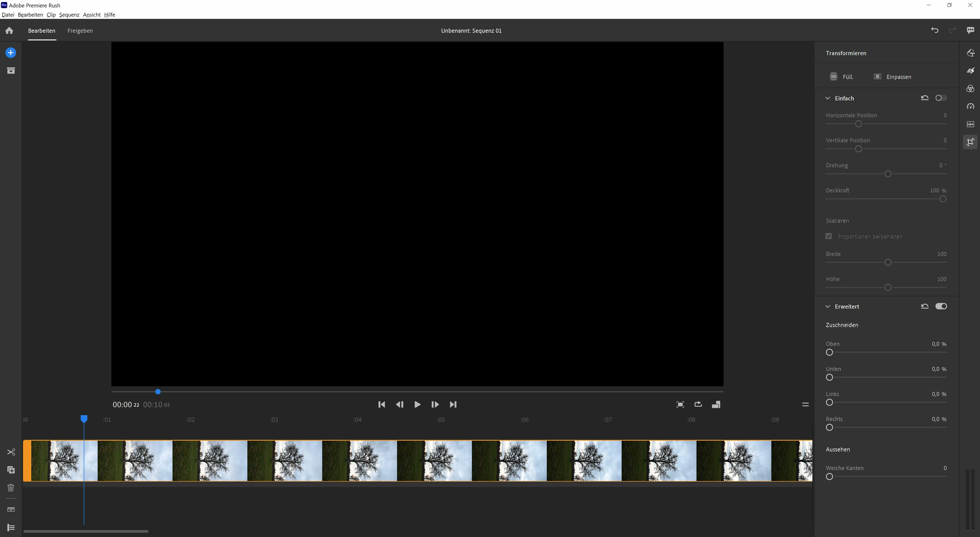This screenshot has width=980, height=537.
Task: Open the Color panel icon
Action: click(971, 89)
